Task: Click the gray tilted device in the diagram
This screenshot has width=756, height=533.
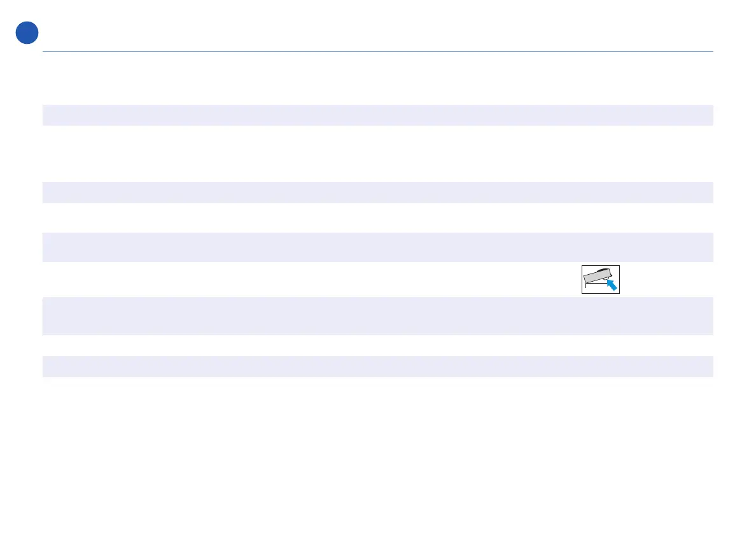Action: point(597,275)
